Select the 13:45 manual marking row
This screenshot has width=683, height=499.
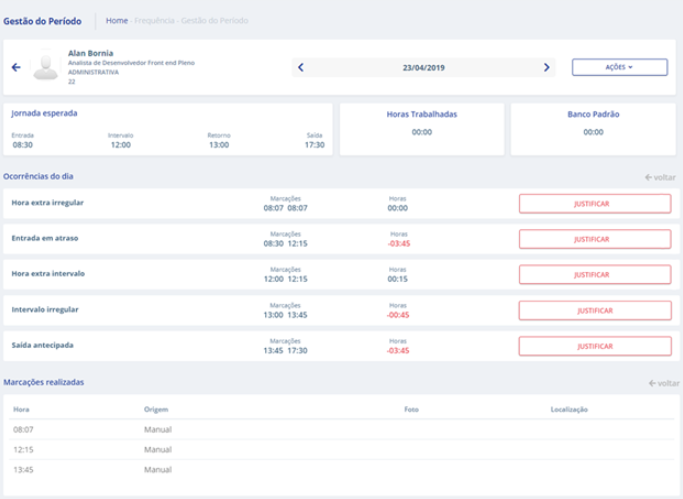(x=340, y=469)
